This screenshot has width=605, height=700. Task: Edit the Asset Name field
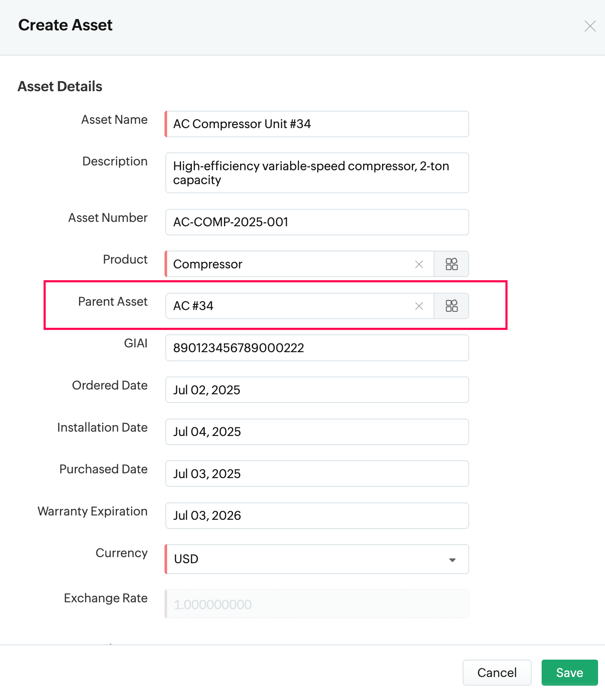(x=317, y=124)
